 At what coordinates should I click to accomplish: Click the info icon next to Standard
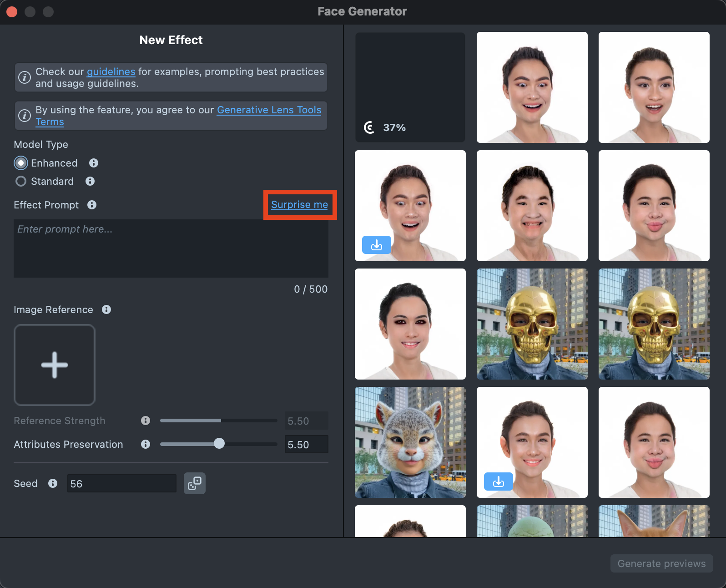(90, 181)
